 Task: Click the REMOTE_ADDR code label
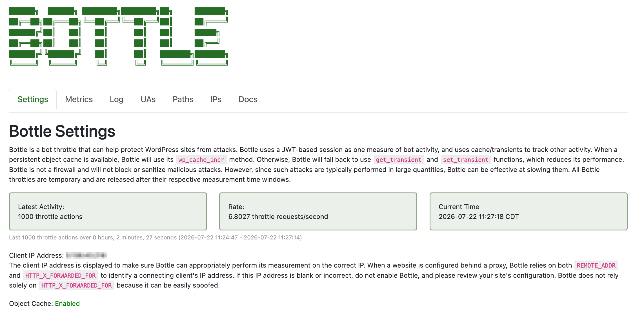(x=596, y=266)
